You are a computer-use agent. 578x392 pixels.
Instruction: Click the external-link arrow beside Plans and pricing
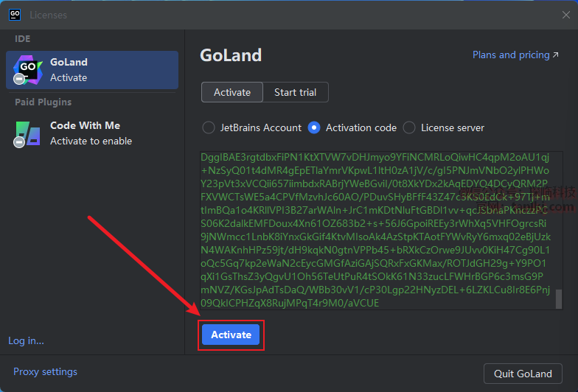pos(555,55)
